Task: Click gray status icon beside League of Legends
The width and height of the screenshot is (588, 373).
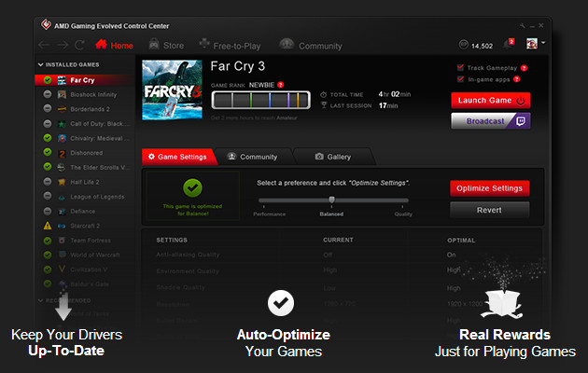Action: tap(48, 196)
